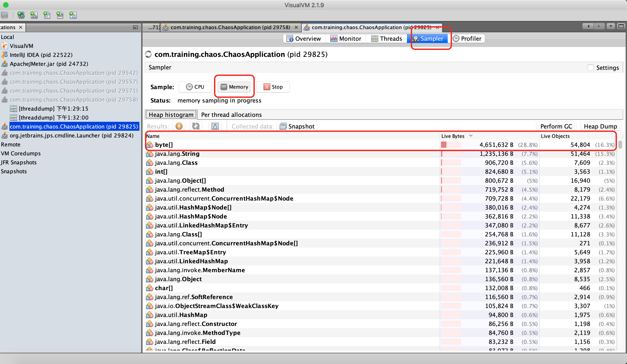
Task: Select the byte[] row in histogram
Action: pyautogui.click(x=381, y=145)
